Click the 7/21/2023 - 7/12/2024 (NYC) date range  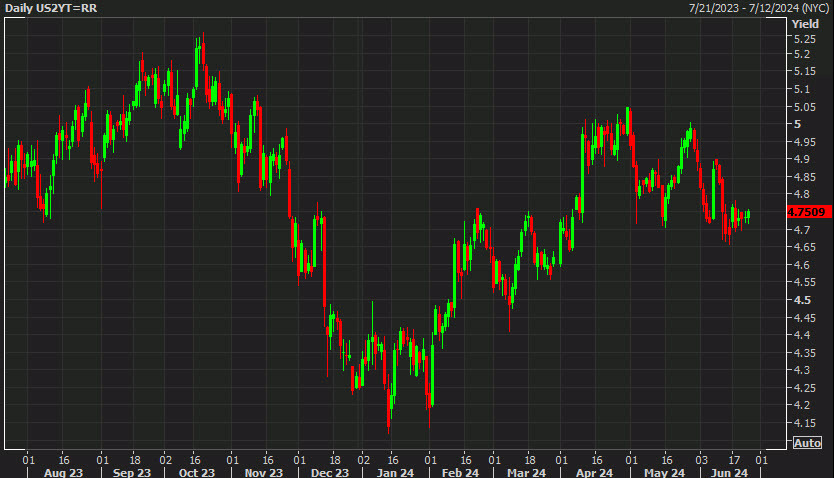[x=759, y=8]
